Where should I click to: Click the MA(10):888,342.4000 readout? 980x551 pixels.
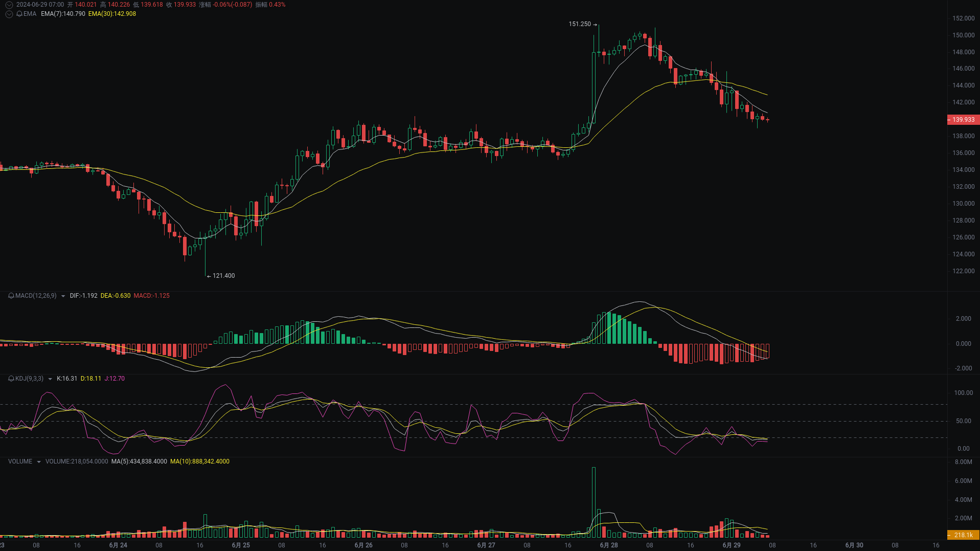point(200,461)
